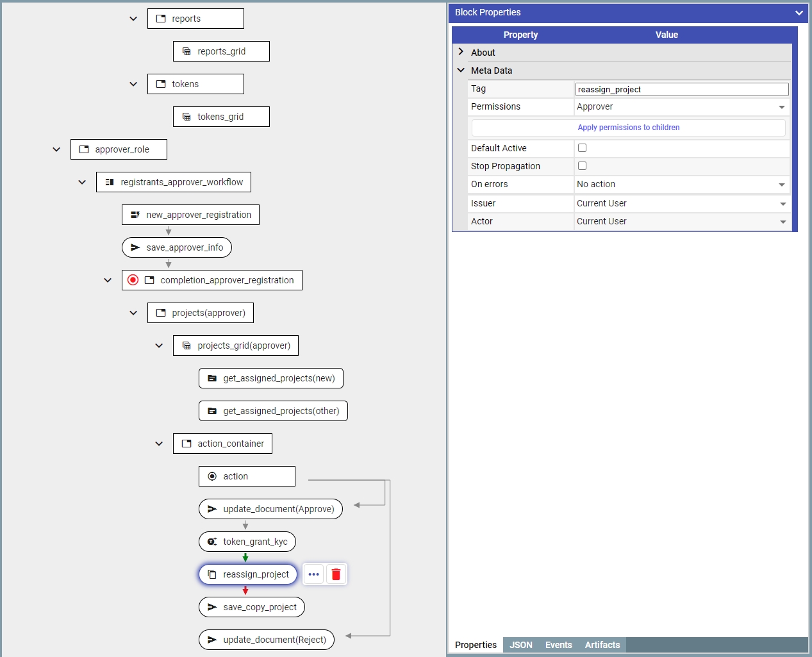This screenshot has height=657, width=812.
Task: Collapse the Meta Data section
Action: 461,70
